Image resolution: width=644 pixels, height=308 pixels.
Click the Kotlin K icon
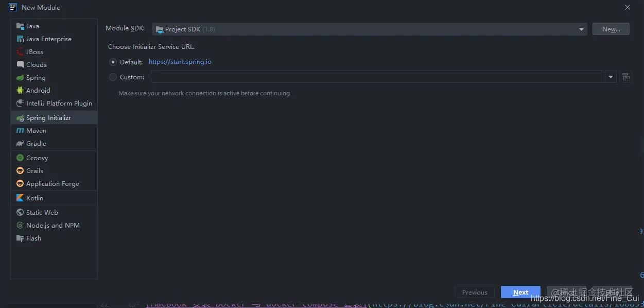pyautogui.click(x=20, y=198)
